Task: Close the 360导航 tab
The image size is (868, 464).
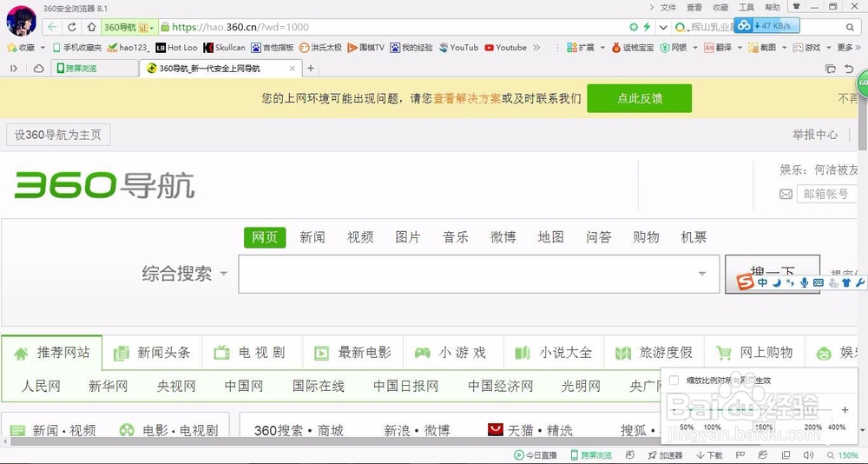Action: (x=293, y=68)
